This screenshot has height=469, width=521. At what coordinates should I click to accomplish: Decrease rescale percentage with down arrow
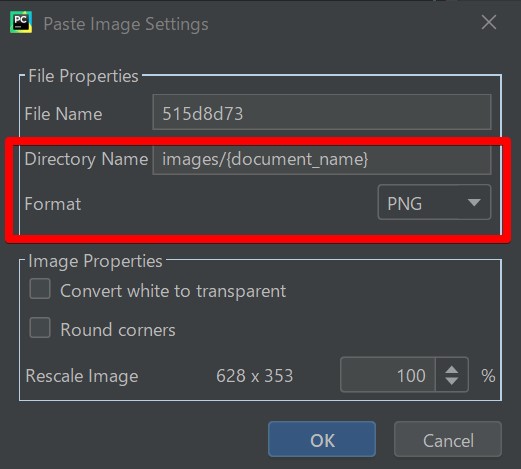pyautogui.click(x=452, y=381)
